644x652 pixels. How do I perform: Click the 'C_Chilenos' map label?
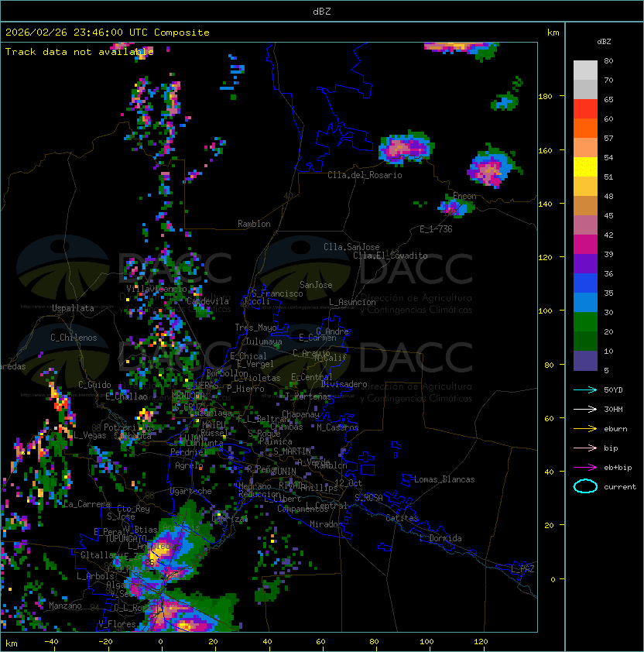click(x=74, y=338)
